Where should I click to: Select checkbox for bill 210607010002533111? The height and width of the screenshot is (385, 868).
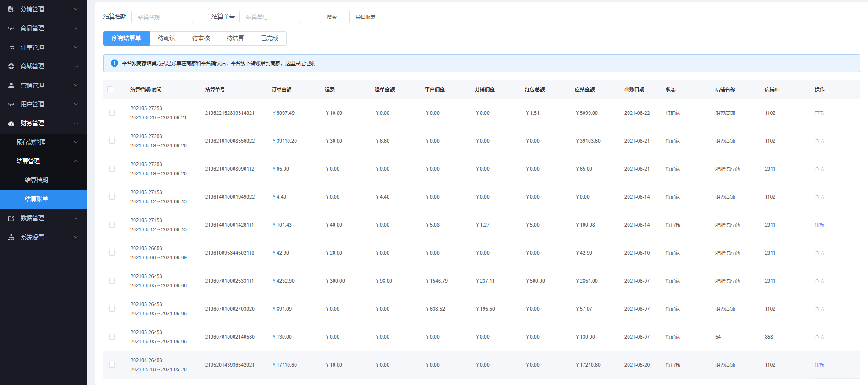point(112,281)
